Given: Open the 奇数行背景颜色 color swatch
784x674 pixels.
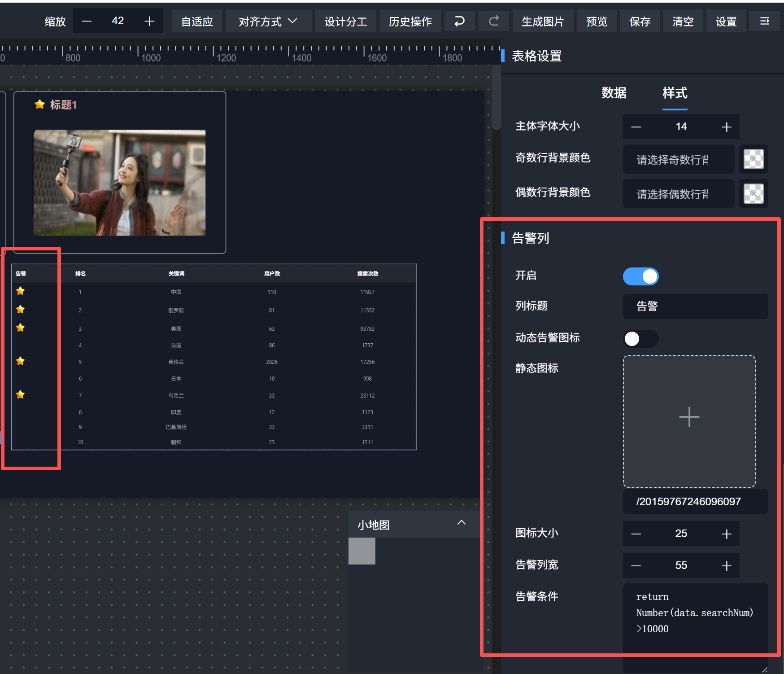Looking at the screenshot, I should coord(754,159).
